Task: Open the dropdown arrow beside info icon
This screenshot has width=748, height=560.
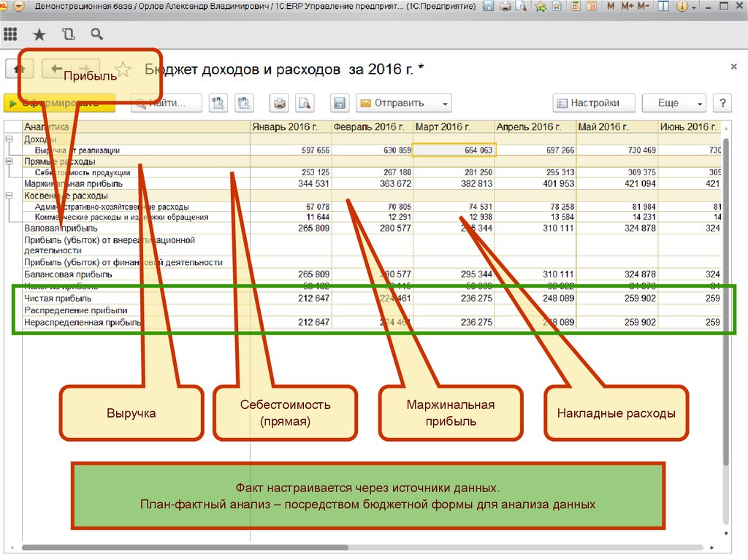Action: click(694, 7)
